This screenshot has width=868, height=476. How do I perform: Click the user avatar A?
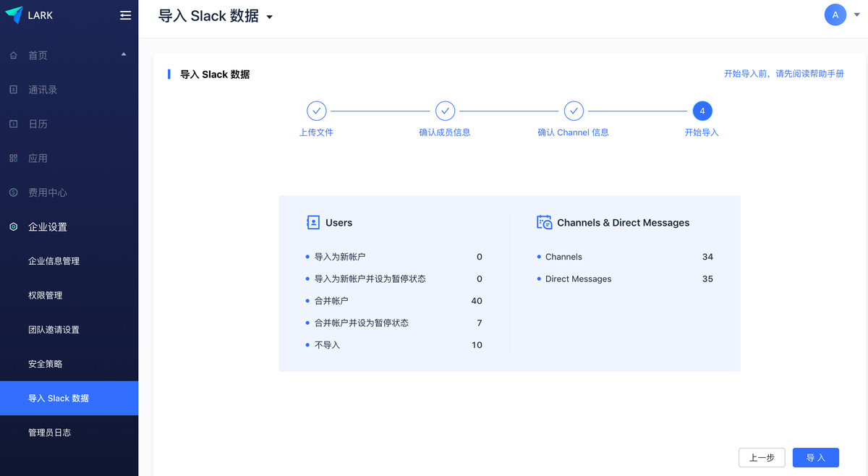[835, 14]
